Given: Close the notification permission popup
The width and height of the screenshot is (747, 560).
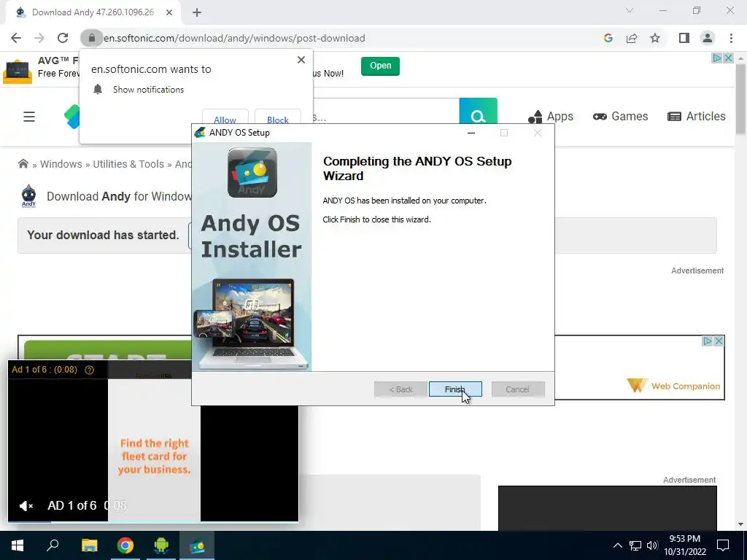Looking at the screenshot, I should [301, 60].
